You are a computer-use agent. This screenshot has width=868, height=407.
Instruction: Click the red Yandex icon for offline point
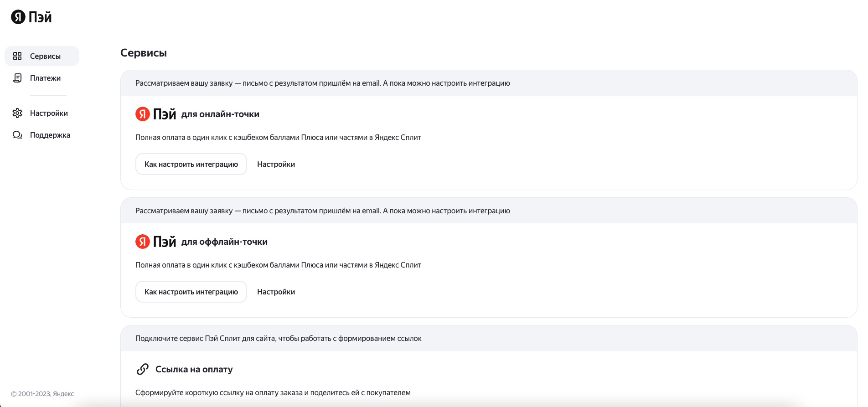tap(143, 242)
